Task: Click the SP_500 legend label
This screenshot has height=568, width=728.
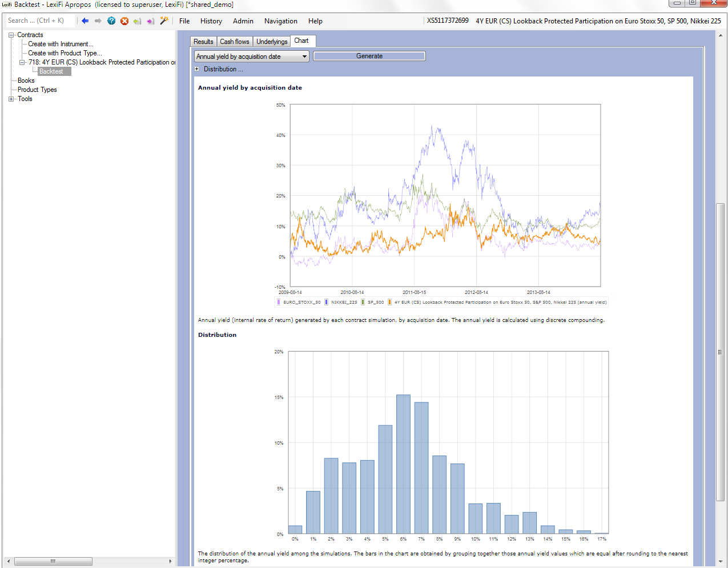Action: tap(376, 303)
